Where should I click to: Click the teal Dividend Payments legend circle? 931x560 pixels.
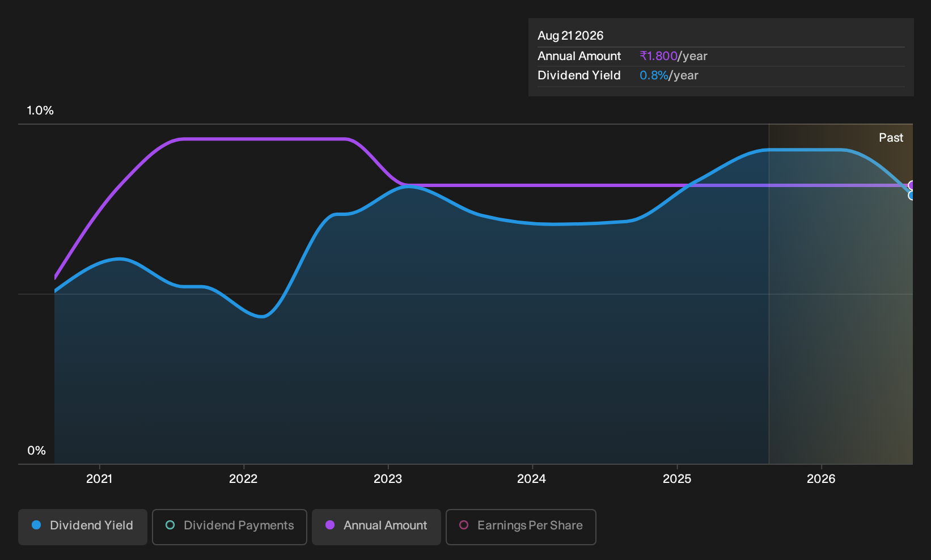[170, 525]
